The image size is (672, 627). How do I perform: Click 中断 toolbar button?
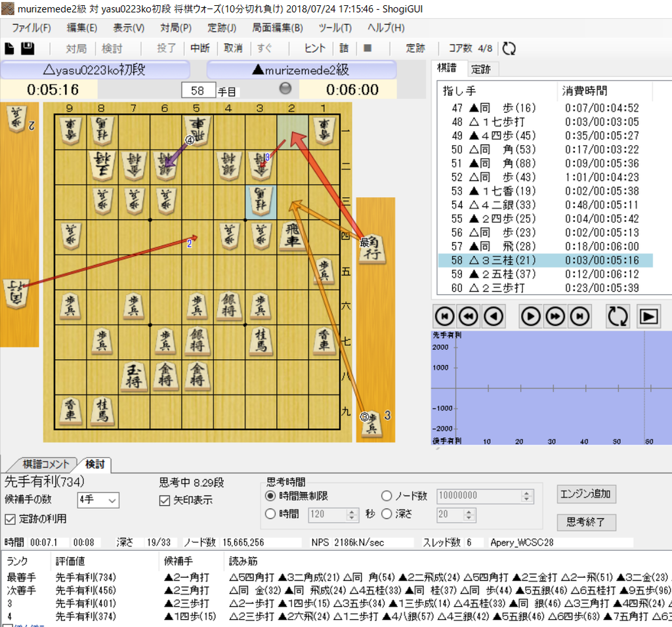(x=200, y=48)
